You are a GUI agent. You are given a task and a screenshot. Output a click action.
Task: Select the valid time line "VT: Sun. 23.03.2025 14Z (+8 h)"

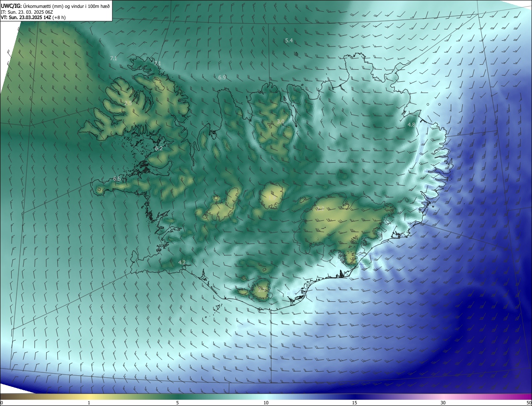[x=33, y=17]
